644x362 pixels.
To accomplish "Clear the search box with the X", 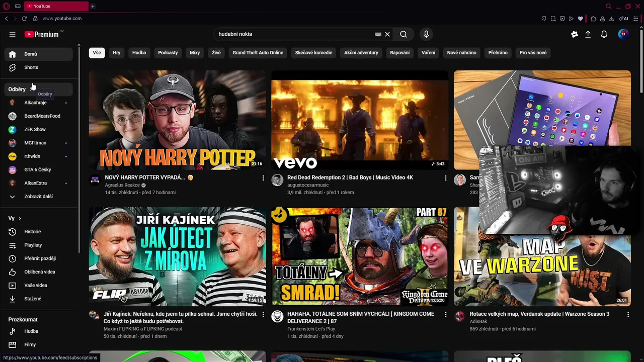I will tap(387, 34).
